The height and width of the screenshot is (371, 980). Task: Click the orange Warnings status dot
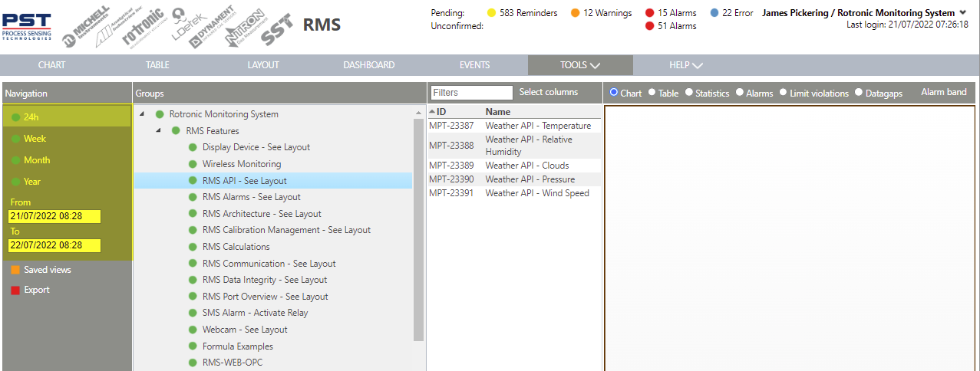(x=576, y=13)
